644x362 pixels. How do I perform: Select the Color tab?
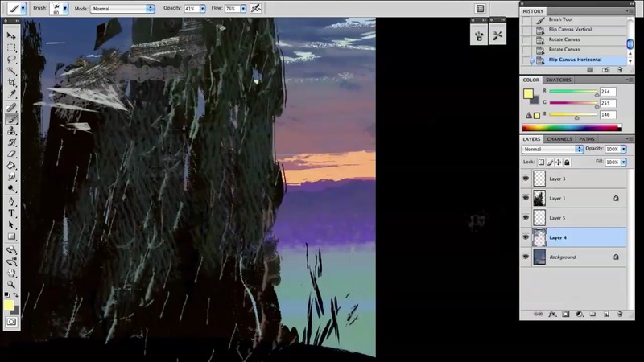(530, 80)
